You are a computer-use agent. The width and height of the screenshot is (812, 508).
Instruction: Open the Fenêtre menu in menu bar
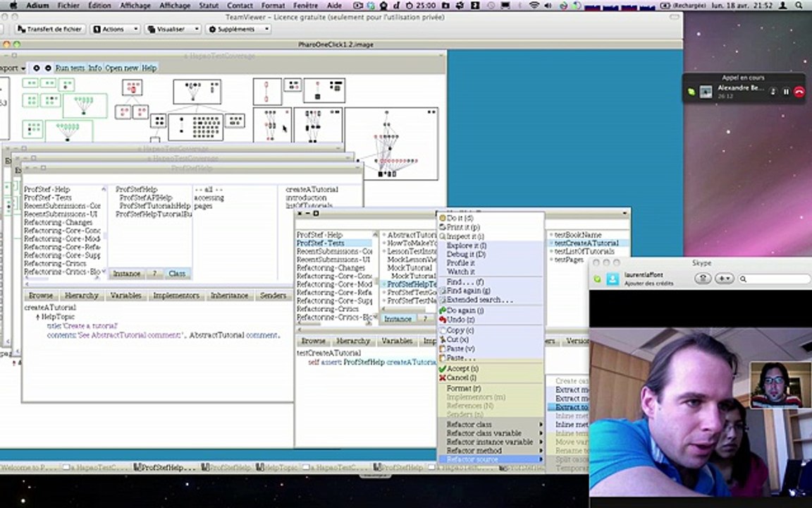tap(305, 5)
